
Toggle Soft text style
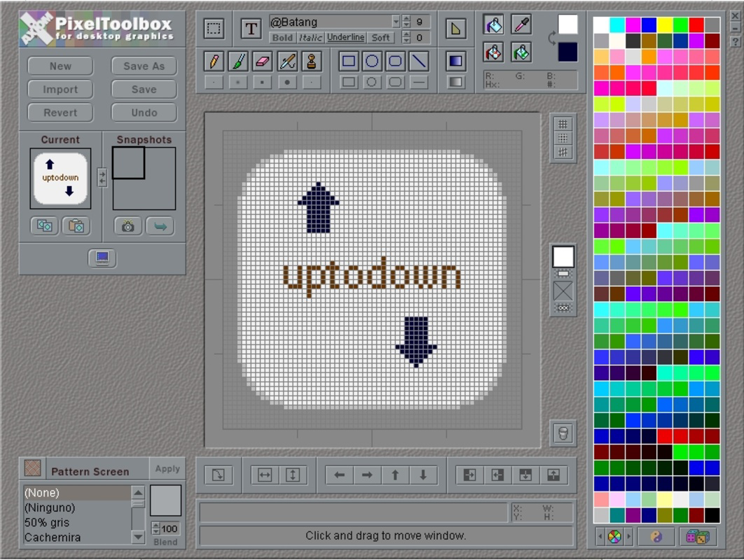pos(380,38)
